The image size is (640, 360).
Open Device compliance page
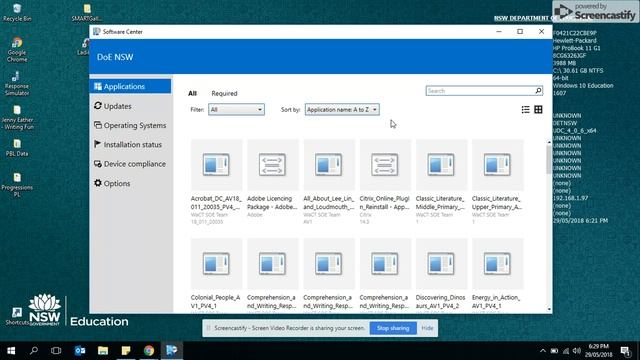click(130, 164)
